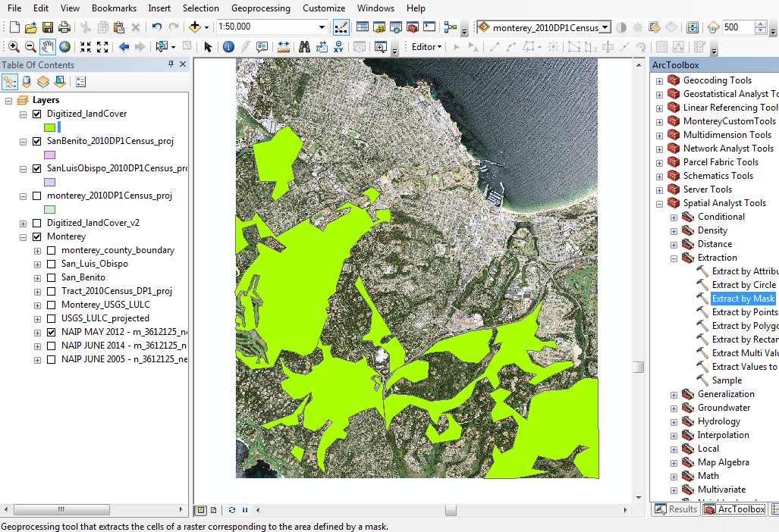The width and height of the screenshot is (779, 532).
Task: Collapse the Extraction toolset
Action: (x=674, y=258)
